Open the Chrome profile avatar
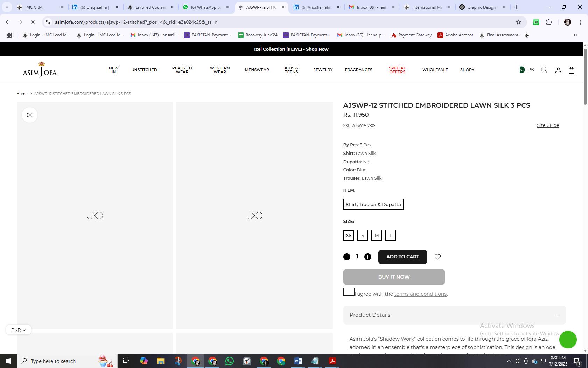 568,22
